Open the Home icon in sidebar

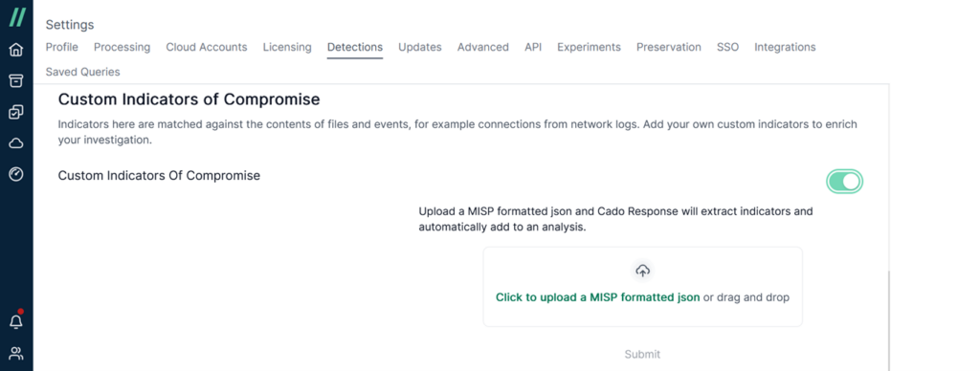(16, 50)
